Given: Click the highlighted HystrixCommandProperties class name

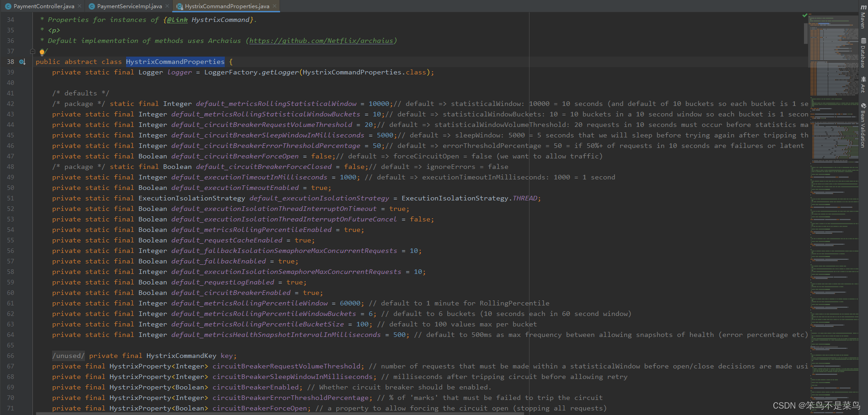Looking at the screenshot, I should pyautogui.click(x=175, y=62).
